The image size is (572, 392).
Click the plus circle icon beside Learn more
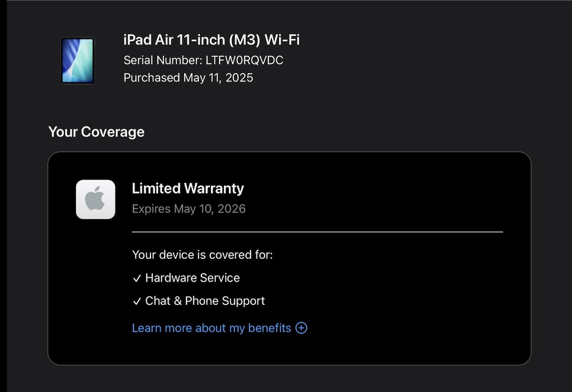[302, 328]
